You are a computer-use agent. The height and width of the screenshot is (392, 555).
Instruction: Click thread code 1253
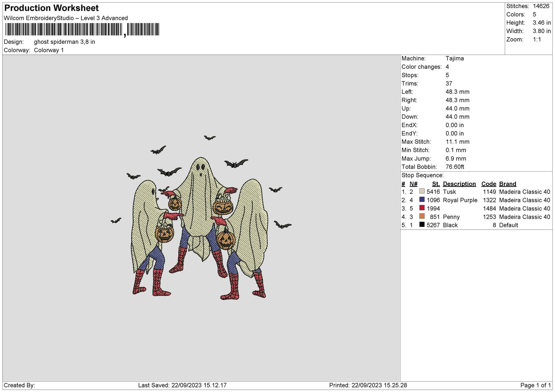490,217
